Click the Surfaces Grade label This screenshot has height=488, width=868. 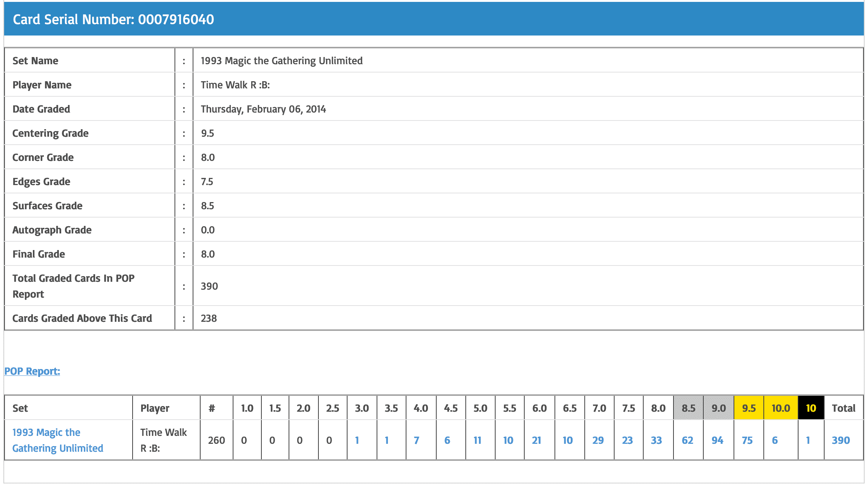coord(47,206)
